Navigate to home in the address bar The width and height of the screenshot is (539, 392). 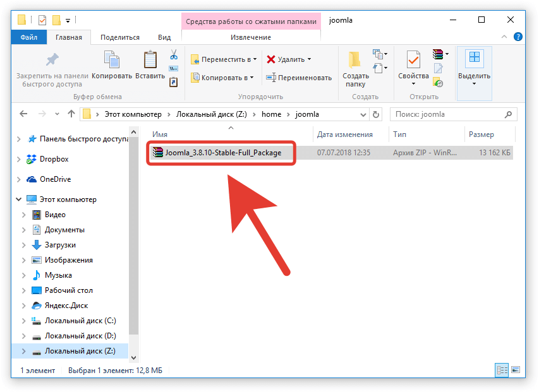(272, 114)
